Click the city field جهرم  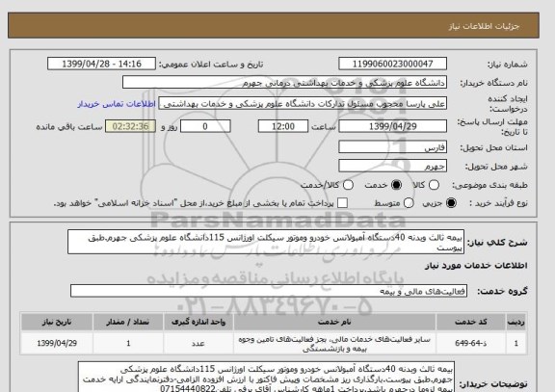[392, 166]
